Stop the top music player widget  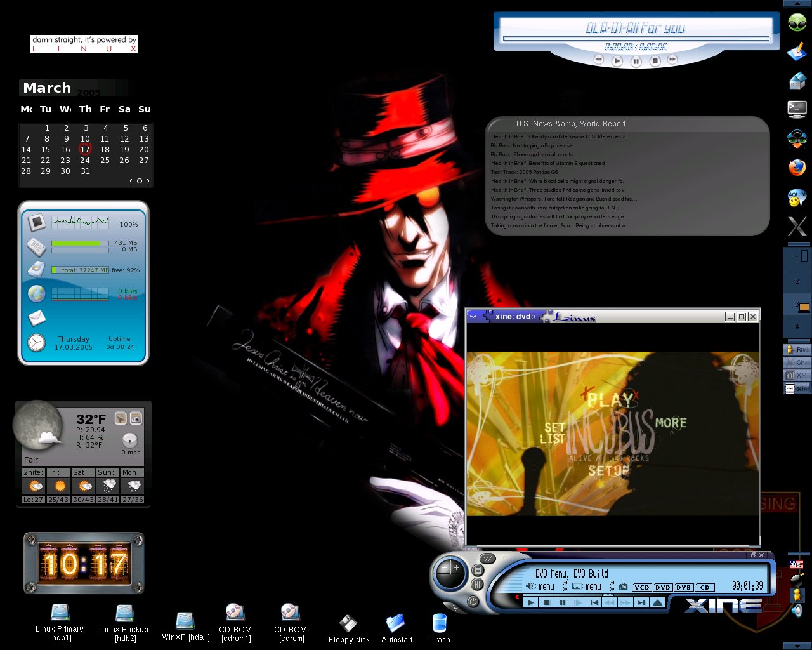655,61
